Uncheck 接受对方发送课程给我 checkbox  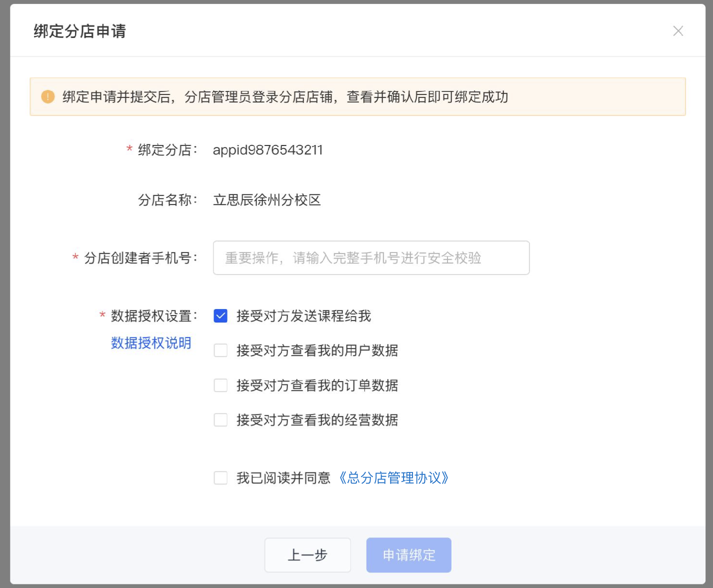pyautogui.click(x=220, y=316)
